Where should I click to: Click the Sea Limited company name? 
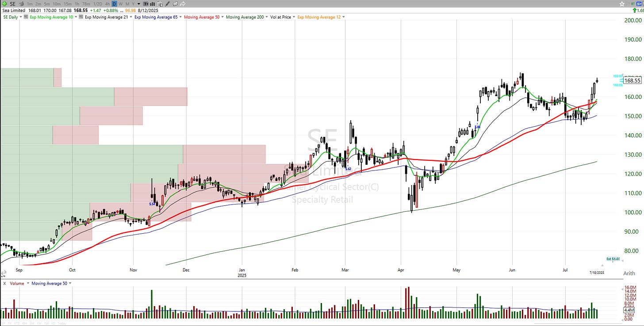pyautogui.click(x=14, y=10)
